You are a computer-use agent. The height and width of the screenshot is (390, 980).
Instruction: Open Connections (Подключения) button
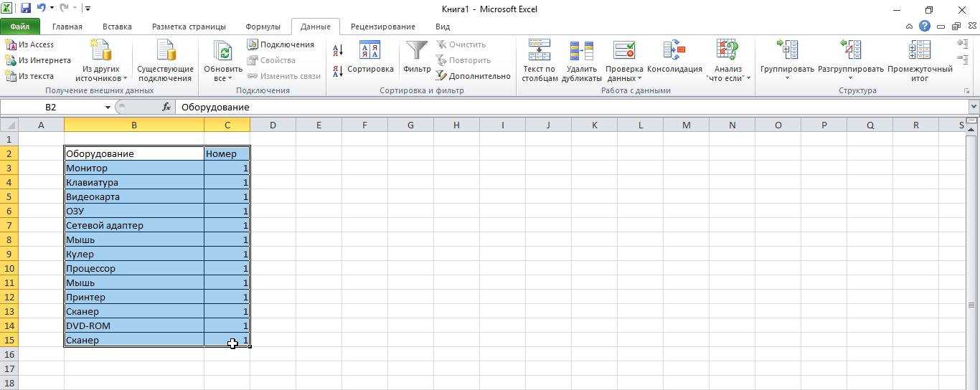point(281,44)
